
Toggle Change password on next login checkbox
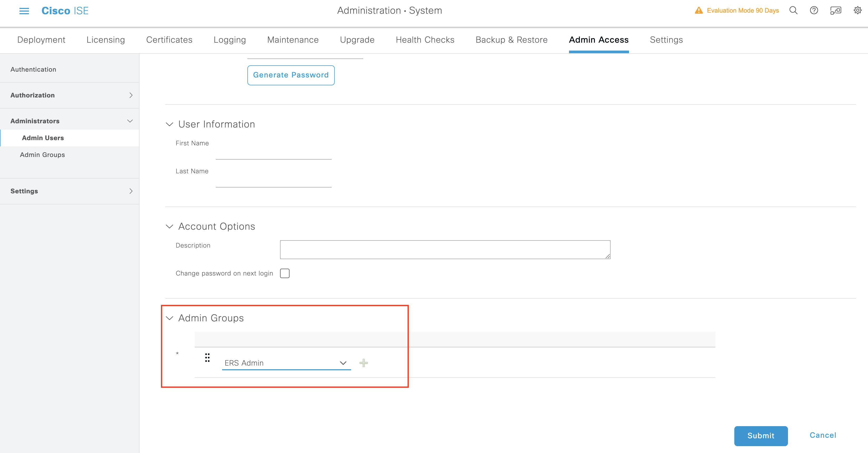point(285,273)
